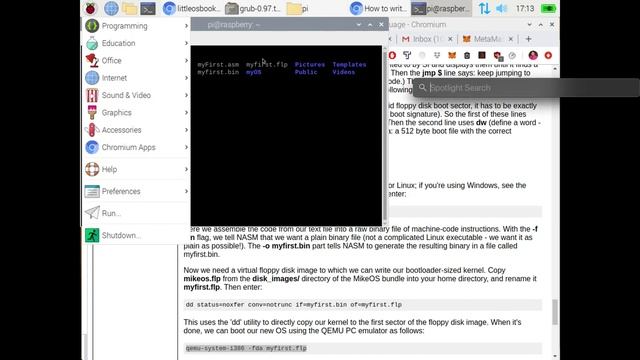Open the Chromium Apps menu category
640x360 pixels.
136,147
